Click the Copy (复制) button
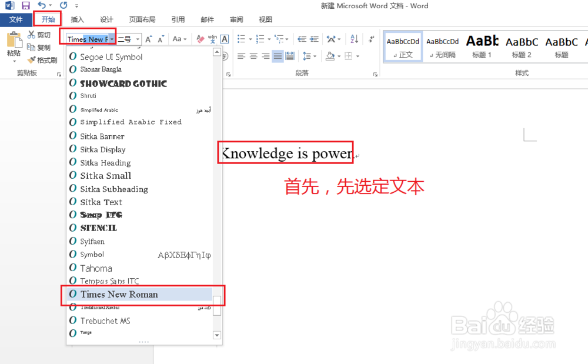Image resolution: width=588 pixels, height=364 pixels. pyautogui.click(x=39, y=47)
